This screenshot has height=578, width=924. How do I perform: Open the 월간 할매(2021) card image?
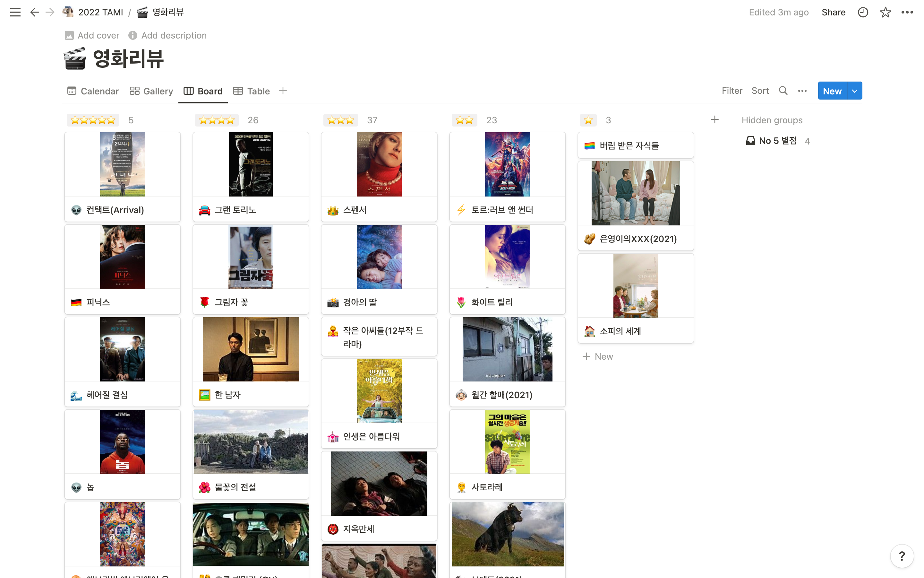click(508, 349)
